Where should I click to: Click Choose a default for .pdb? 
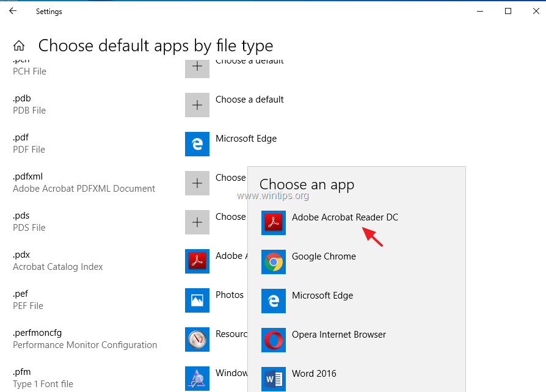(250, 100)
